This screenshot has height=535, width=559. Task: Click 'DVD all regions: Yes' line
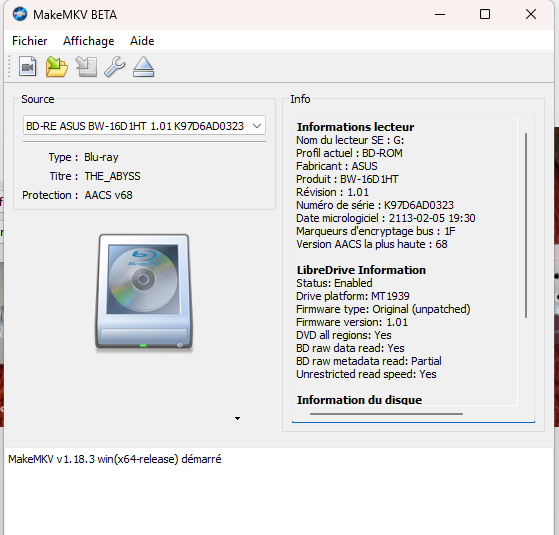coord(344,335)
